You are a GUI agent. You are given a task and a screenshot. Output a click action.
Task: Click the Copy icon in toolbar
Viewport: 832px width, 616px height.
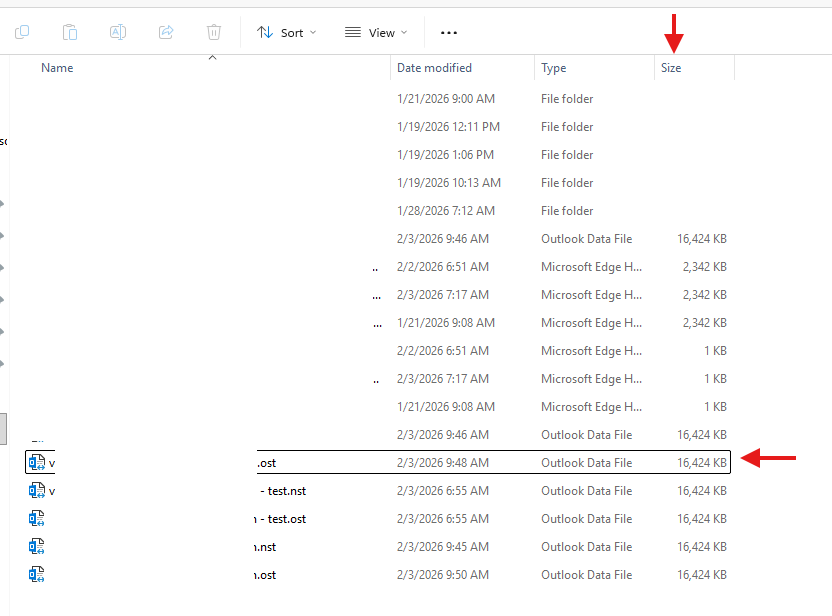coord(22,32)
